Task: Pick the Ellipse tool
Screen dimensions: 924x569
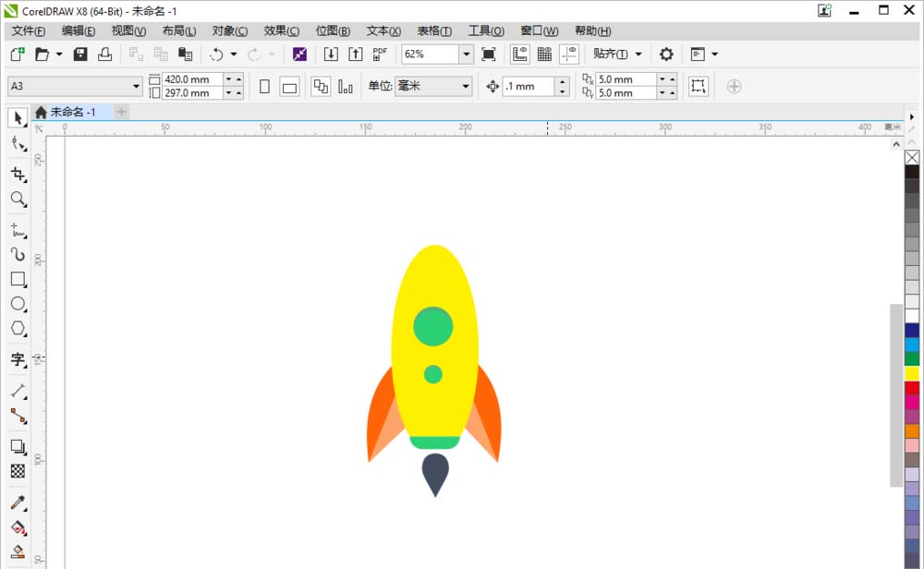Action: pyautogui.click(x=18, y=304)
